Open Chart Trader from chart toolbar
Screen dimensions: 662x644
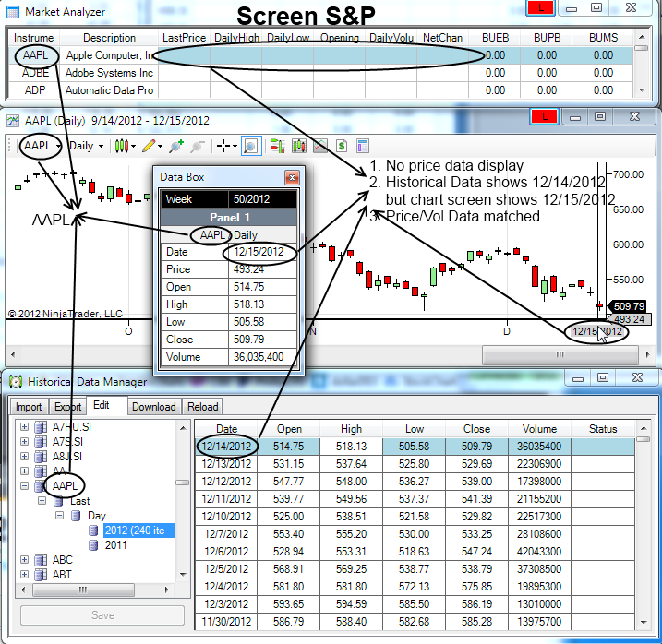point(277,146)
